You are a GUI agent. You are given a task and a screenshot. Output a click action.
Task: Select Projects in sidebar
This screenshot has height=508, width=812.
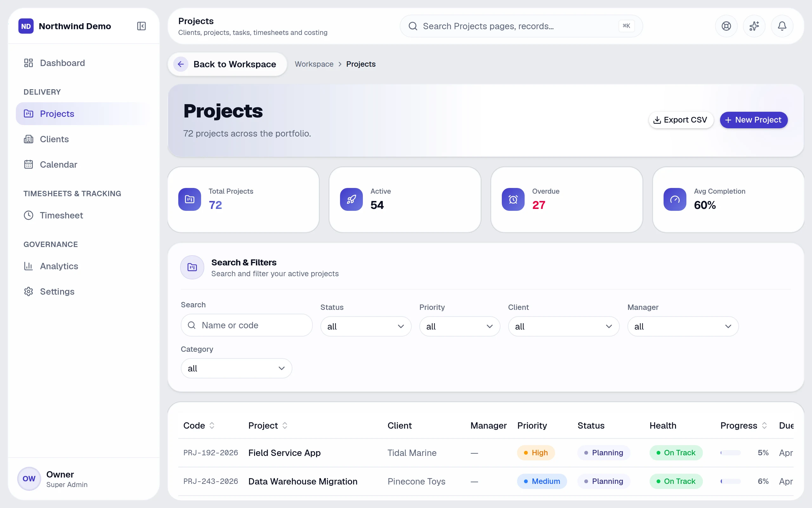tap(83, 114)
